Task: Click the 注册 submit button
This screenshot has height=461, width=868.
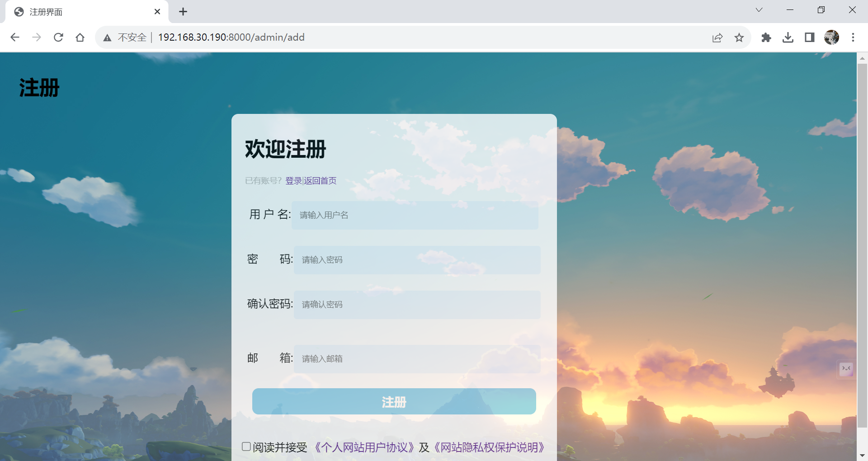Action: pos(394,401)
